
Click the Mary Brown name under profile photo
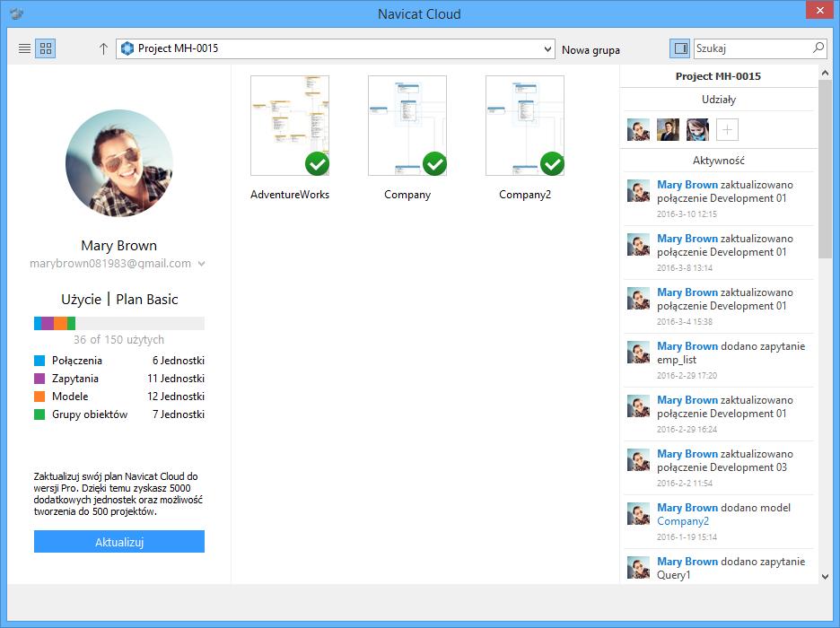point(119,246)
